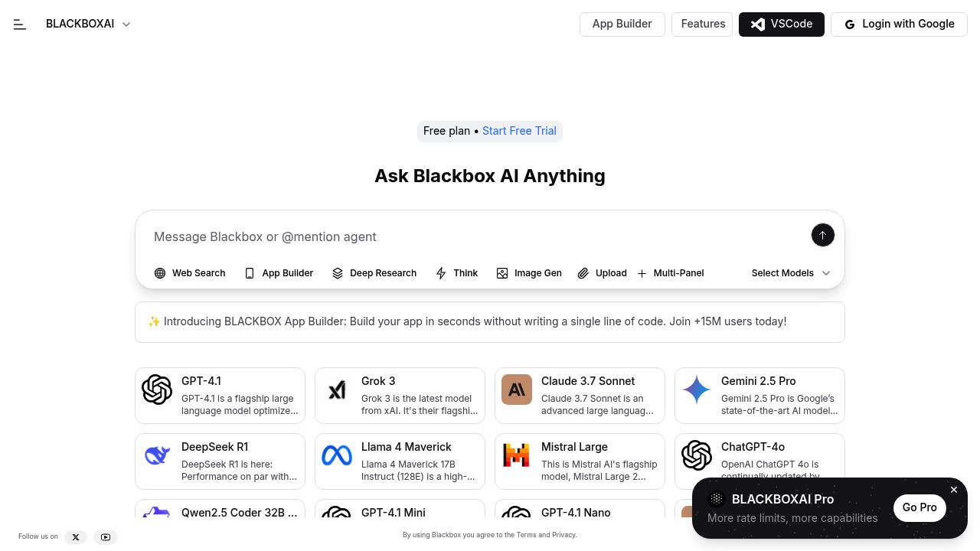980x551 pixels.
Task: Click the Go Pro button
Action: coord(919,507)
